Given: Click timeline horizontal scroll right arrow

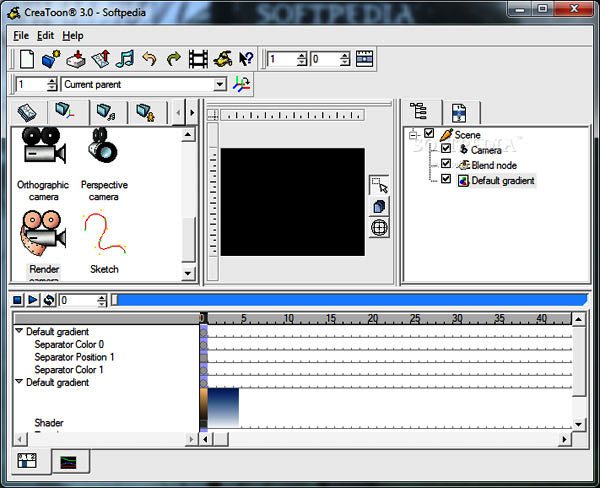Looking at the screenshot, I should pos(564,439).
